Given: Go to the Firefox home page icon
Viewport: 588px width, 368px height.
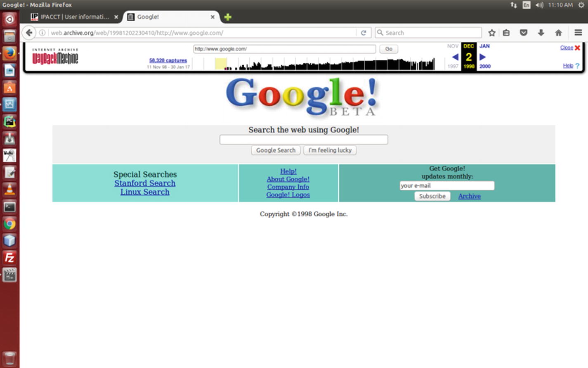Looking at the screenshot, I should click(x=558, y=33).
